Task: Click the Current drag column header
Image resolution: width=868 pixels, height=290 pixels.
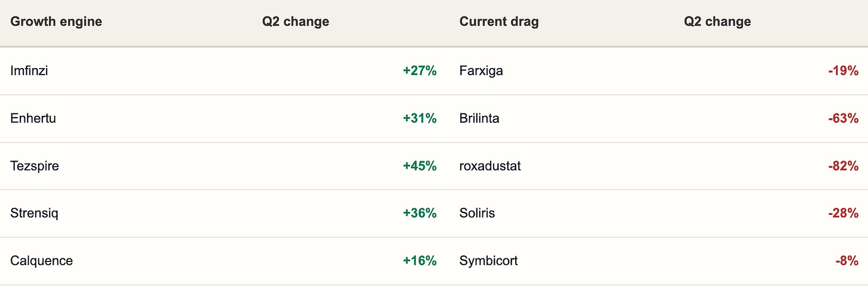Action: pos(499,21)
